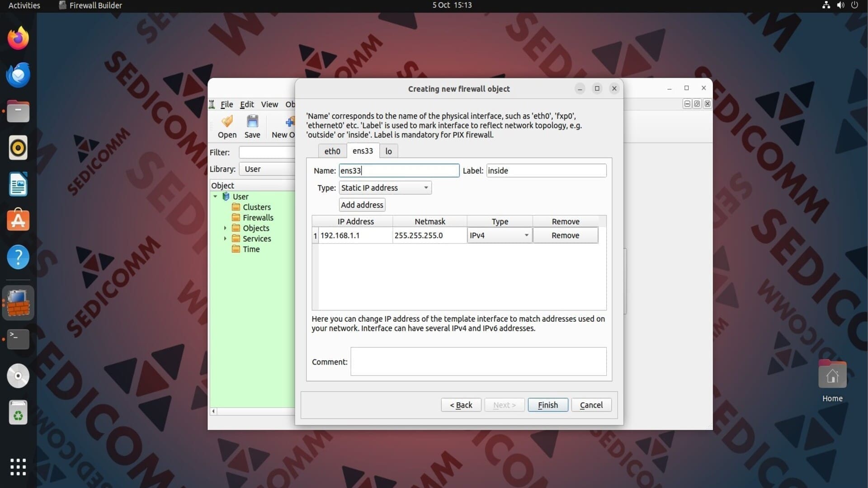Screen dimensions: 868x488
Task: Click the disc media icon in dock
Action: (18, 376)
